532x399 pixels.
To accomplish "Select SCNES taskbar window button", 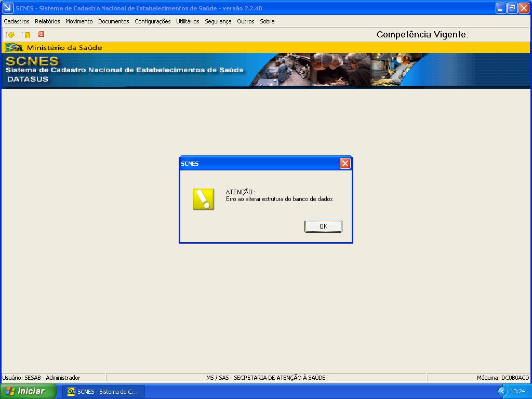I will [x=103, y=392].
